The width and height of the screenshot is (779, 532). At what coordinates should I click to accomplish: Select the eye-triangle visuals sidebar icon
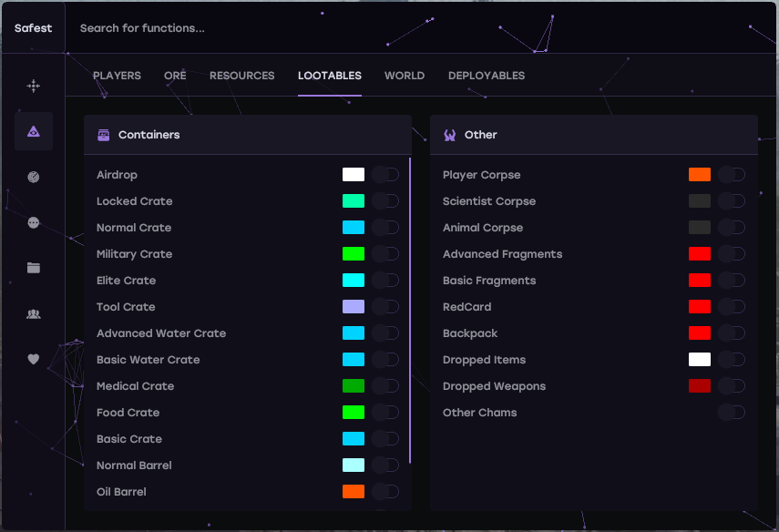click(x=34, y=131)
